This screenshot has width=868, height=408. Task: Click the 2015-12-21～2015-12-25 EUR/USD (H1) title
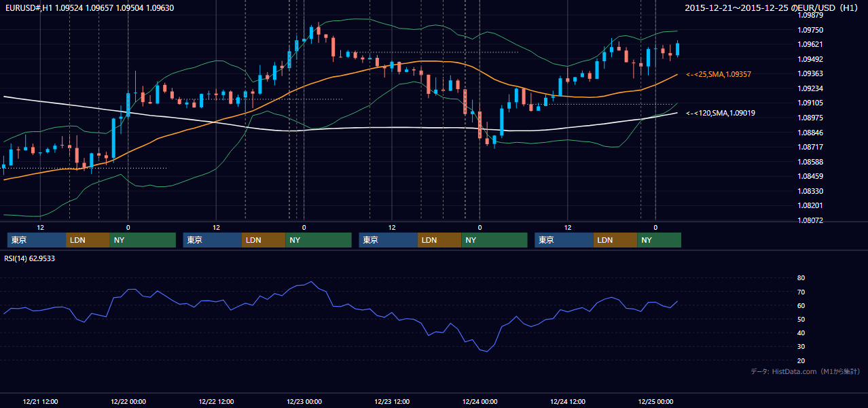click(772, 8)
